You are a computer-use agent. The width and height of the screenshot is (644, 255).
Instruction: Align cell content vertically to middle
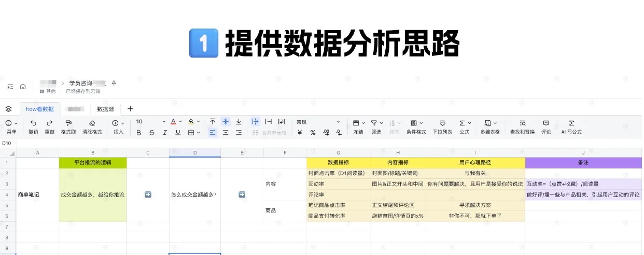click(226, 122)
